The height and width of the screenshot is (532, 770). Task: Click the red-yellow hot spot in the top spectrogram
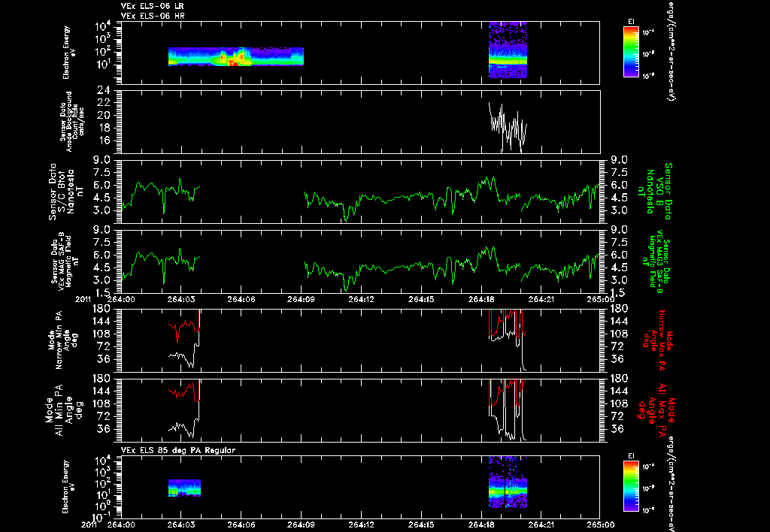[x=235, y=59]
